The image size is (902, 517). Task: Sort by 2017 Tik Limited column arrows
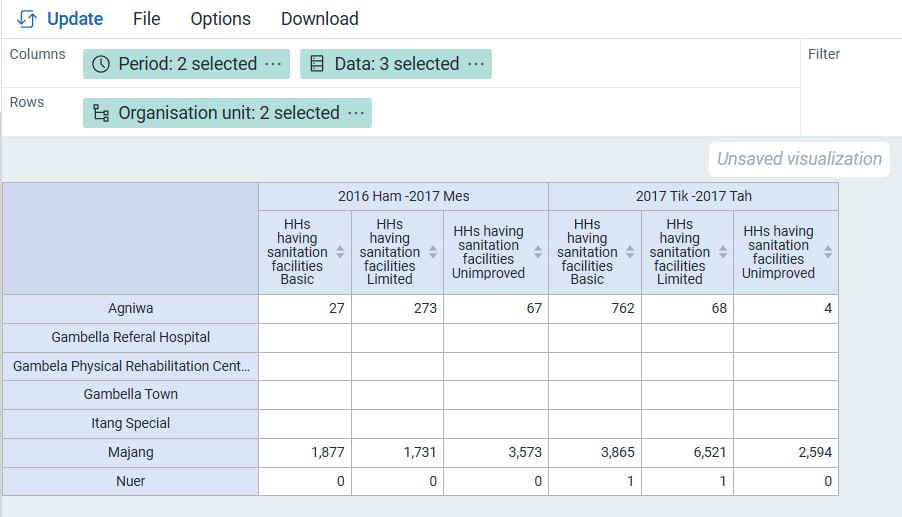click(x=723, y=252)
